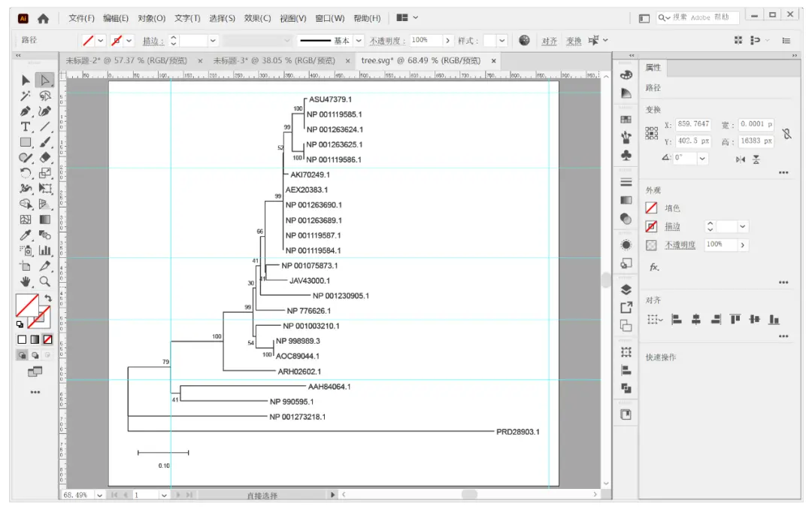Click the Home icon
Image resolution: width=812 pixels, height=510 pixels.
coord(44,19)
